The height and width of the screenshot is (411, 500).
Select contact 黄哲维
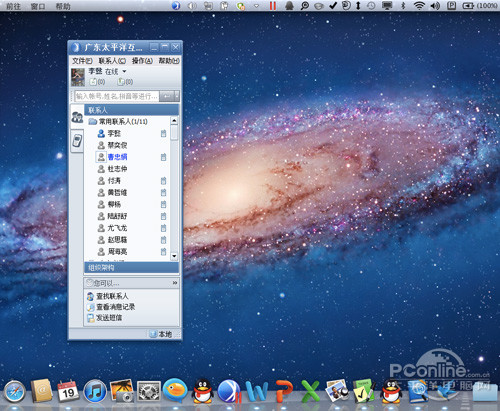117,193
